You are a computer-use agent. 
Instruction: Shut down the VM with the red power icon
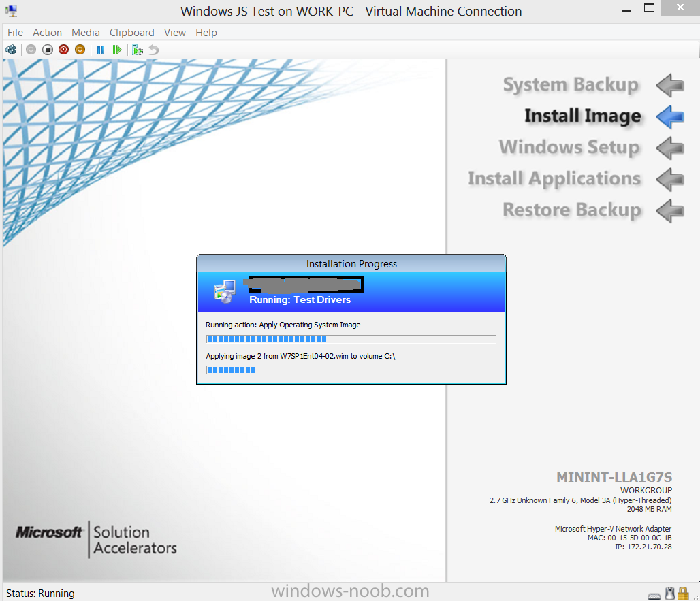64,50
